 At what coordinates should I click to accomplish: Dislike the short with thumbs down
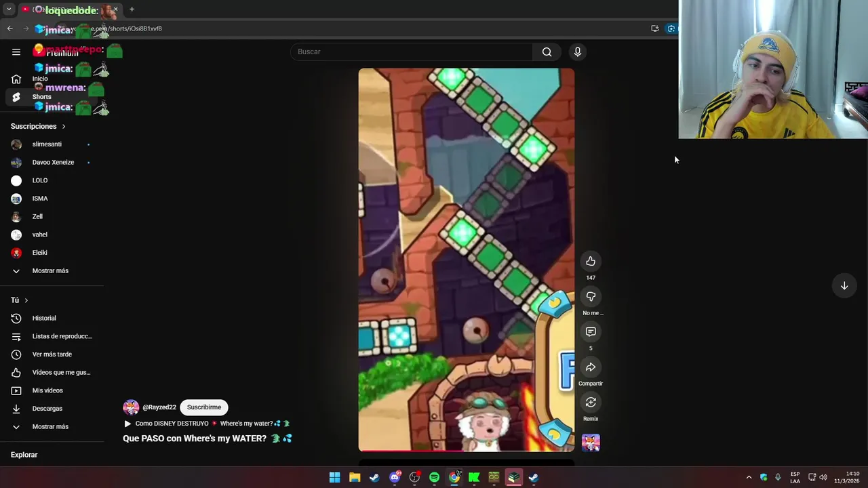coord(591,296)
